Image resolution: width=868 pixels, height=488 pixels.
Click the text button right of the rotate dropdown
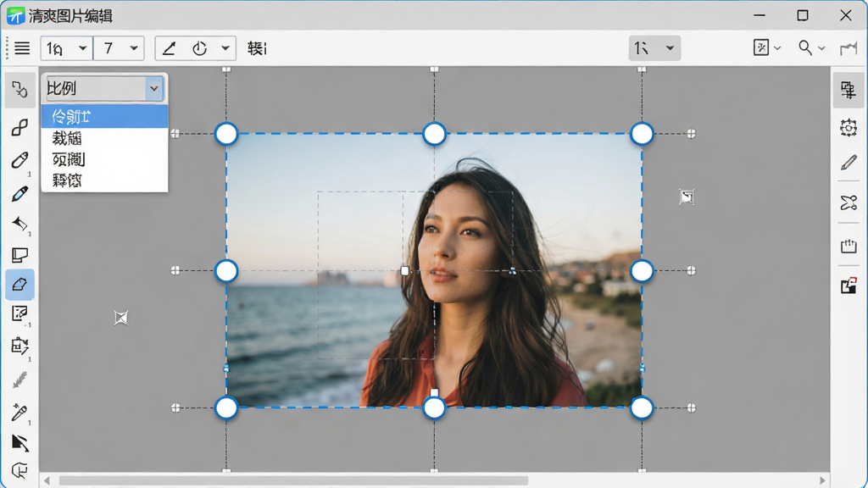tap(257, 48)
